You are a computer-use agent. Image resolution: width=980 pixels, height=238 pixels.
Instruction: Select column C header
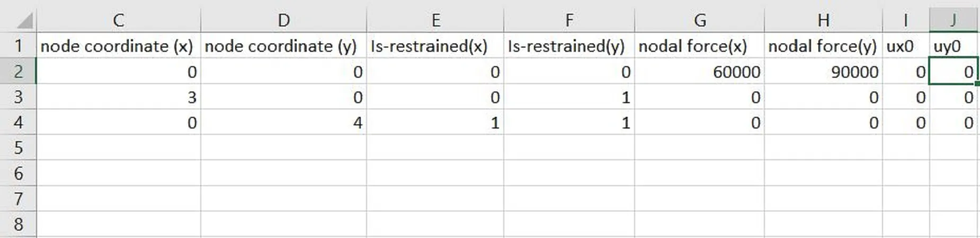(x=118, y=21)
